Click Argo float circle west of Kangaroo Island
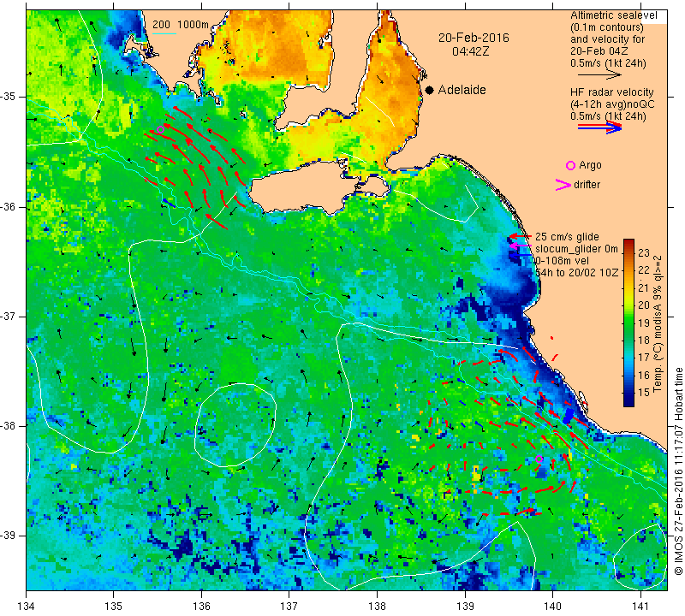 pos(160,129)
